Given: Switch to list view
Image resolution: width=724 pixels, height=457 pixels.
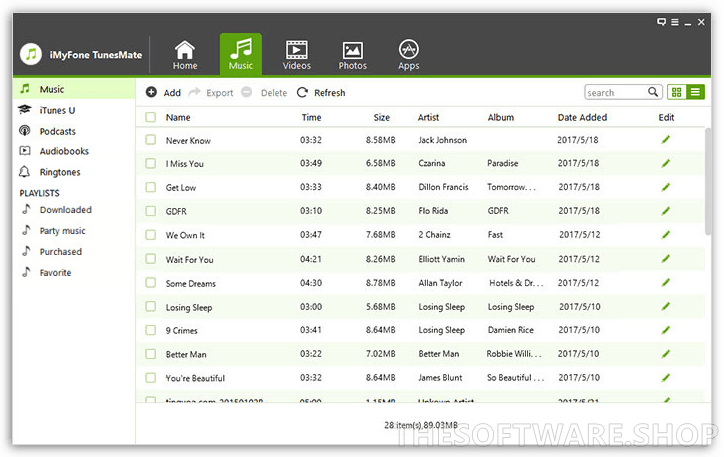Looking at the screenshot, I should coord(695,92).
